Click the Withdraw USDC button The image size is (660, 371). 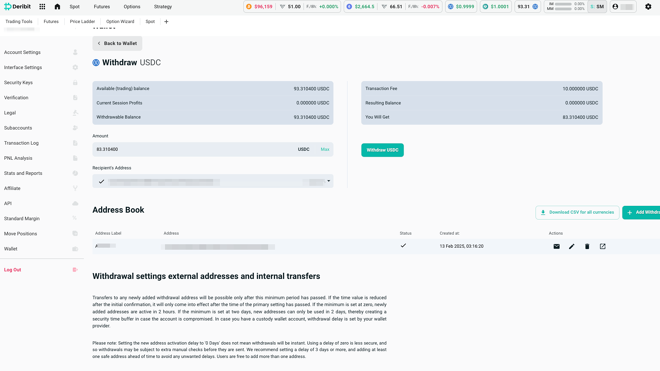(x=382, y=150)
